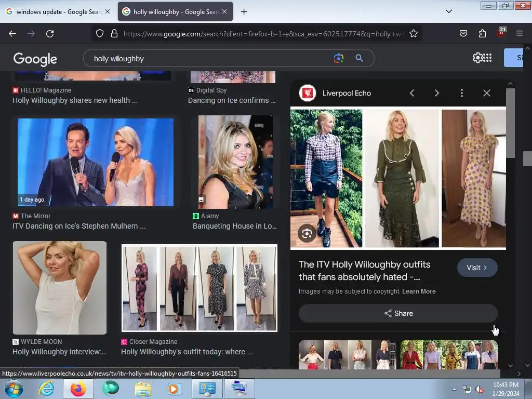The width and height of the screenshot is (532, 399).
Task: Click the magnifier search button
Action: (x=360, y=58)
